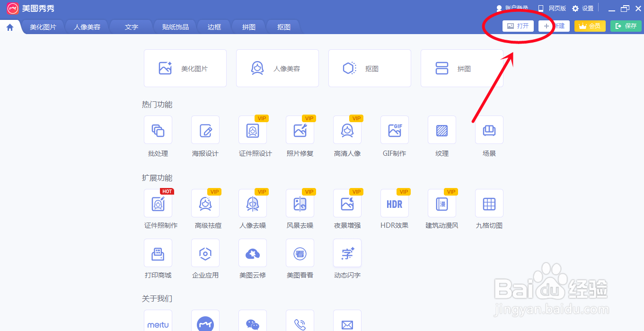Open the 贴纸饰品 stickers tab
The height and width of the screenshot is (331, 644).
pyautogui.click(x=175, y=27)
